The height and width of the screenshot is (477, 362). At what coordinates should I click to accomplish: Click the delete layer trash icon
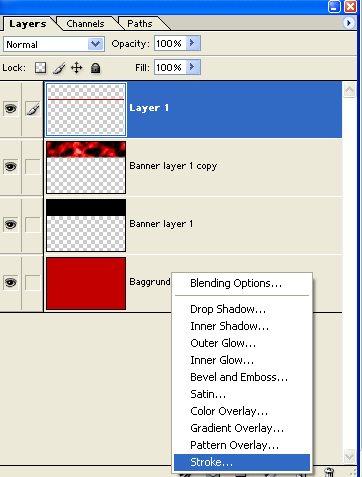329,472
